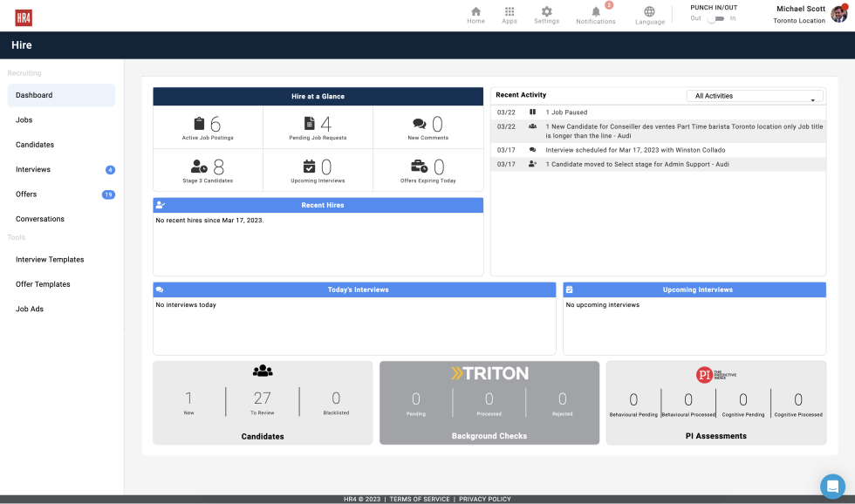The image size is (855, 504).
Task: Open the Triton Background Checks card
Action: (x=489, y=403)
